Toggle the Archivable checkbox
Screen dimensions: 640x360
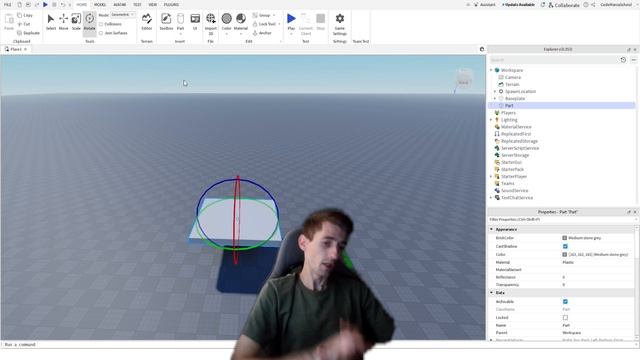coord(565,302)
